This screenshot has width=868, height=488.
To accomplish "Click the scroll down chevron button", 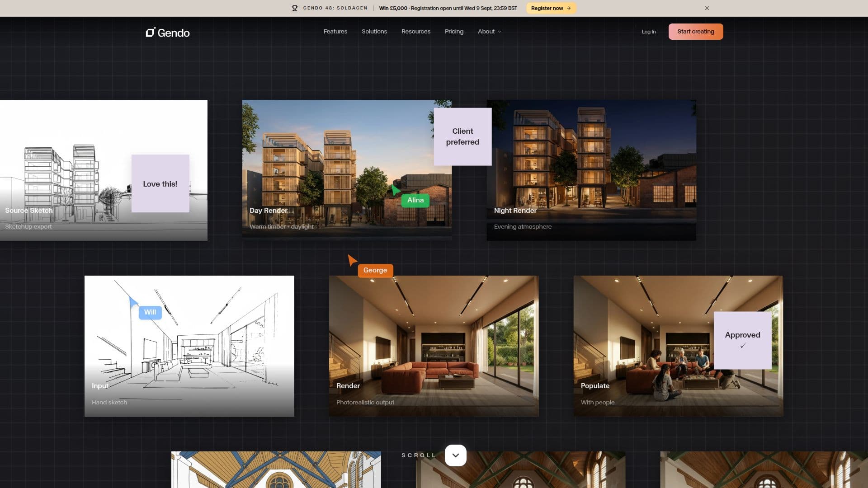I will click(x=456, y=455).
